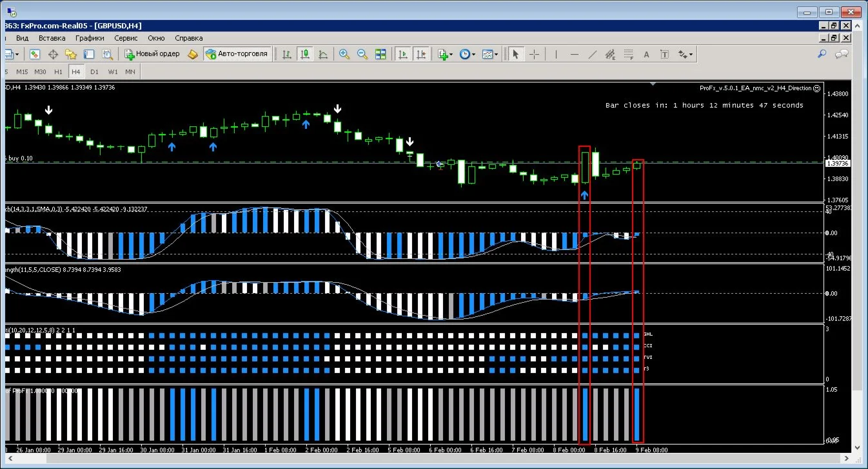Tile chart windows icon
This screenshot has height=469, width=868.
click(x=380, y=55)
